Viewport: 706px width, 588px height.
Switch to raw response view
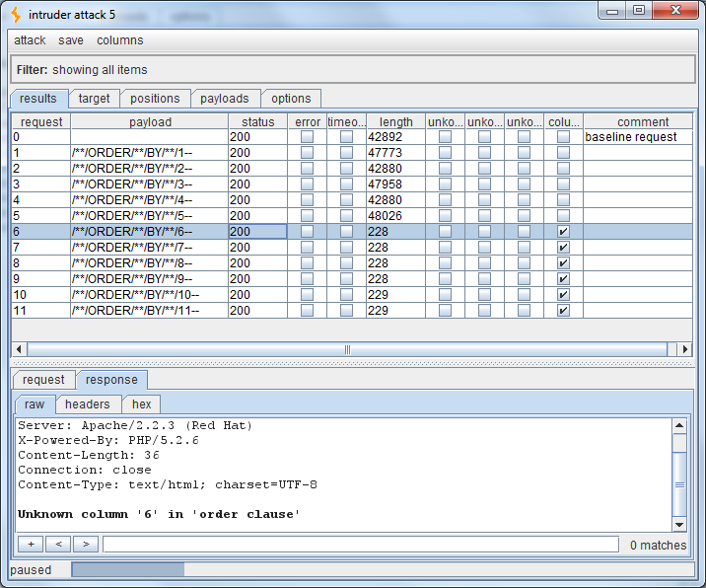35,404
